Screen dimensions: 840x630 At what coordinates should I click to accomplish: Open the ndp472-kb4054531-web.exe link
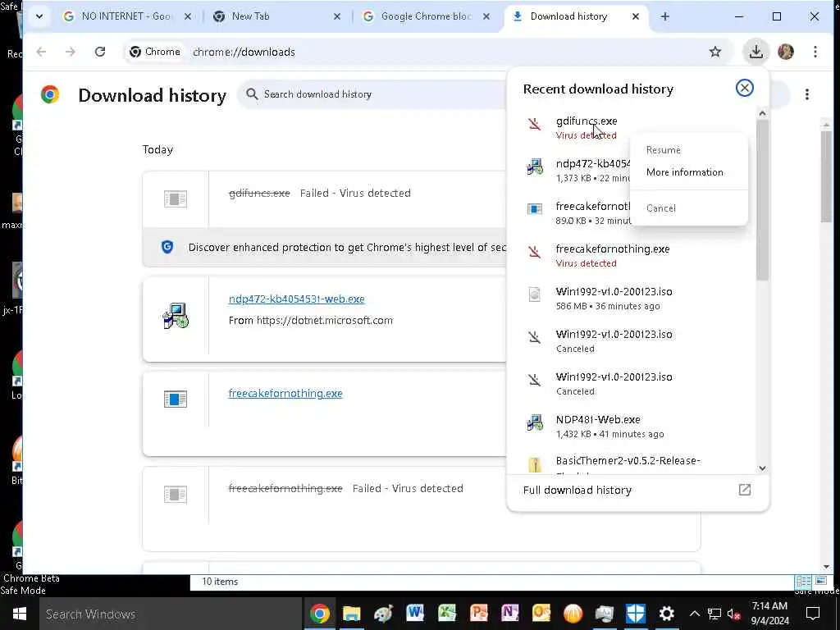(x=296, y=299)
